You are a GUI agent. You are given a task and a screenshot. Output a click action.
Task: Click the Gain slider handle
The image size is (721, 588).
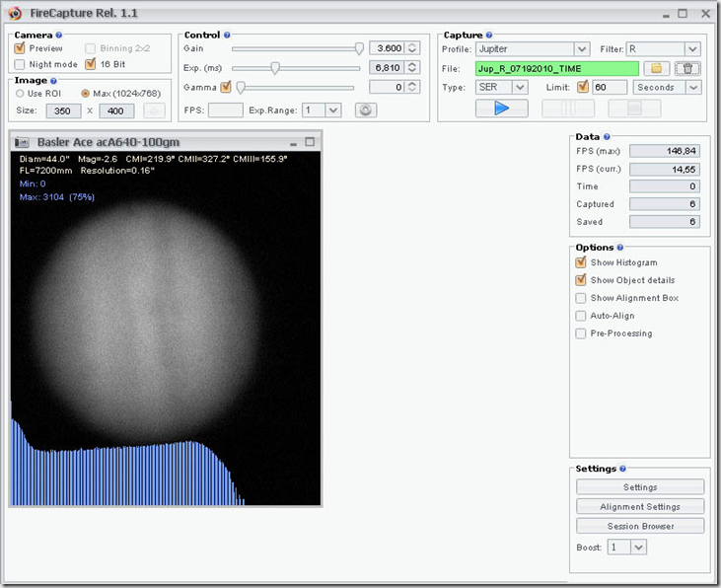pos(359,48)
